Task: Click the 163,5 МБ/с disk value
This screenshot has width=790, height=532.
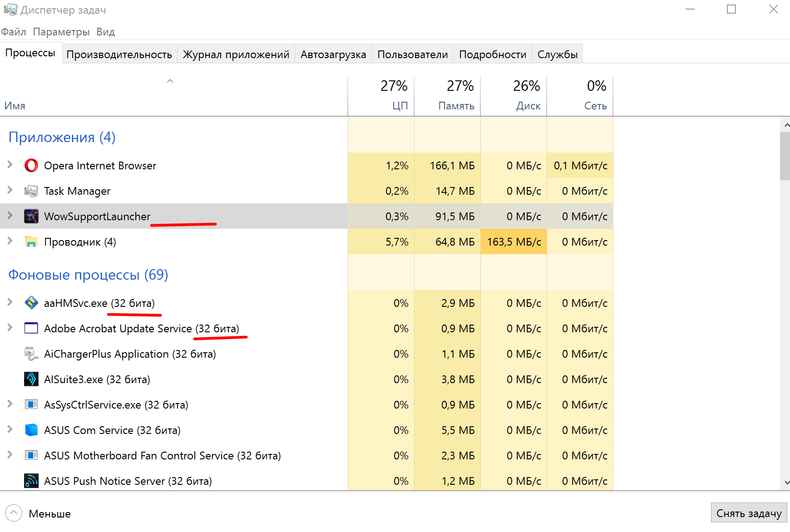Action: point(514,242)
